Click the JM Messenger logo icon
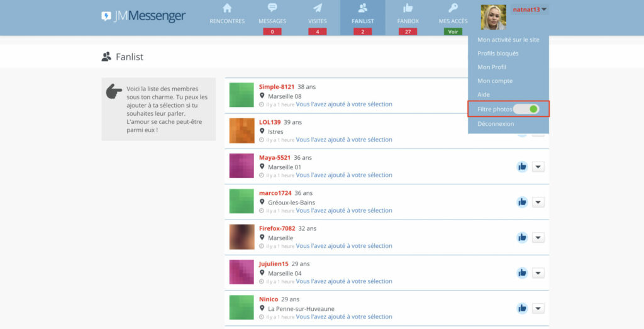Screen dimensions: 644x329 click(106, 16)
